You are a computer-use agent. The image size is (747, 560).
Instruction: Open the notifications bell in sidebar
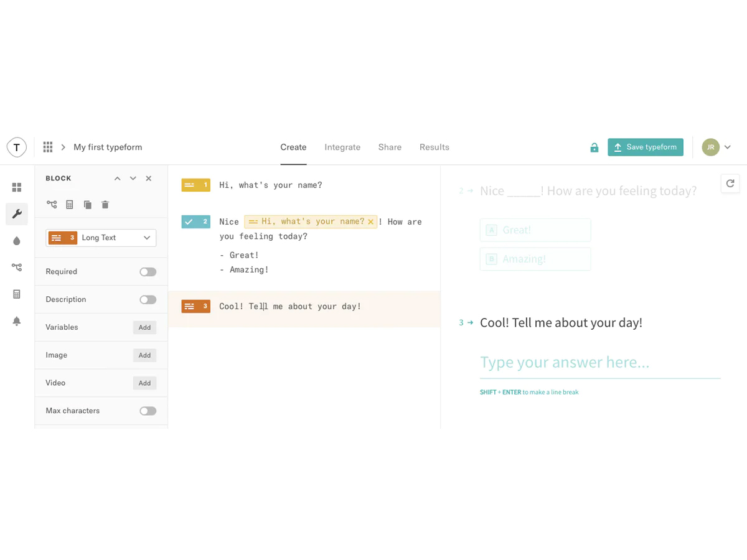tap(17, 321)
